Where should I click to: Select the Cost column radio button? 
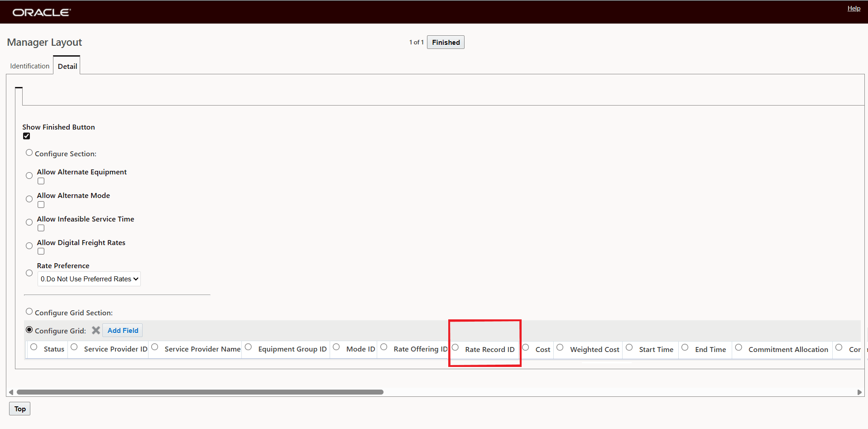[x=526, y=347]
